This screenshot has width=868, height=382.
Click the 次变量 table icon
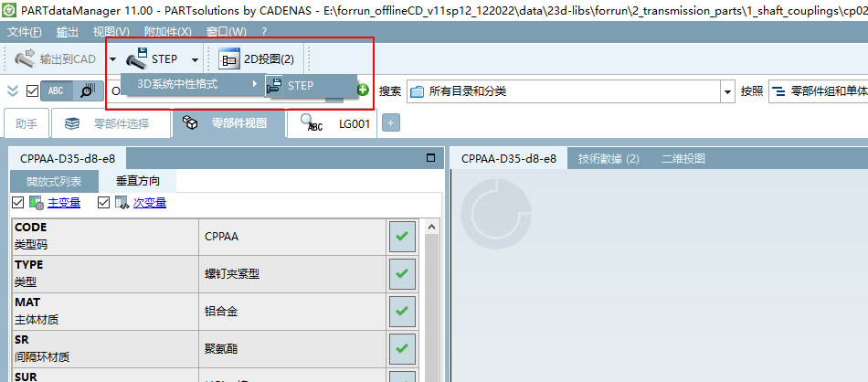pos(122,203)
